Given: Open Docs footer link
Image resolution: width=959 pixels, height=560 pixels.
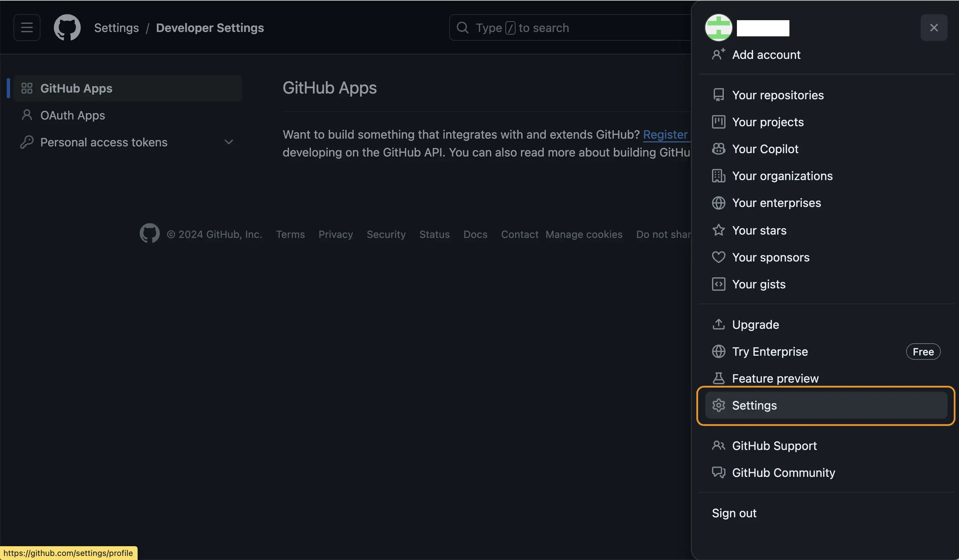Looking at the screenshot, I should 475,234.
